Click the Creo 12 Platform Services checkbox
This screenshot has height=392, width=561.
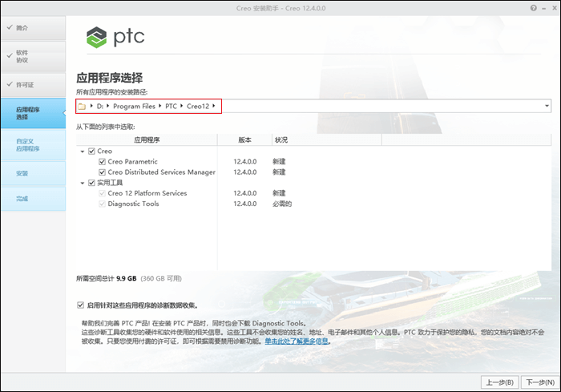(102, 193)
